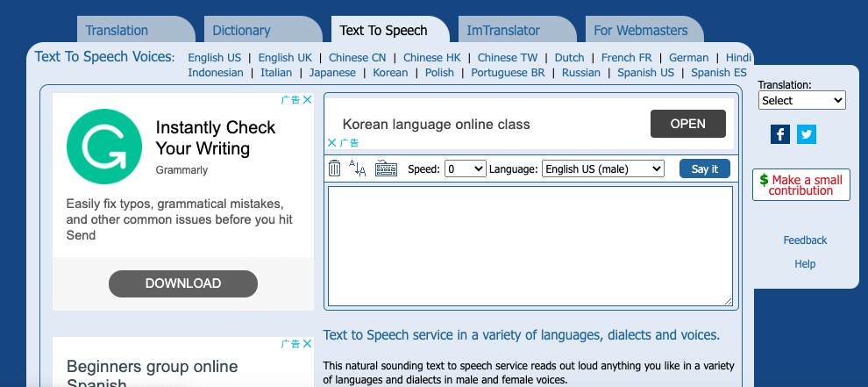Viewport: 868px width, 387px height.
Task: Share on Twitter icon
Action: [x=807, y=134]
